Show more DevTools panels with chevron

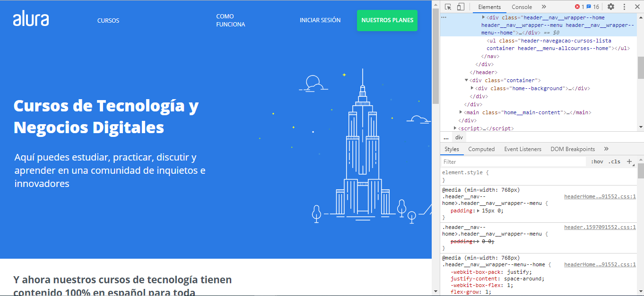click(544, 7)
